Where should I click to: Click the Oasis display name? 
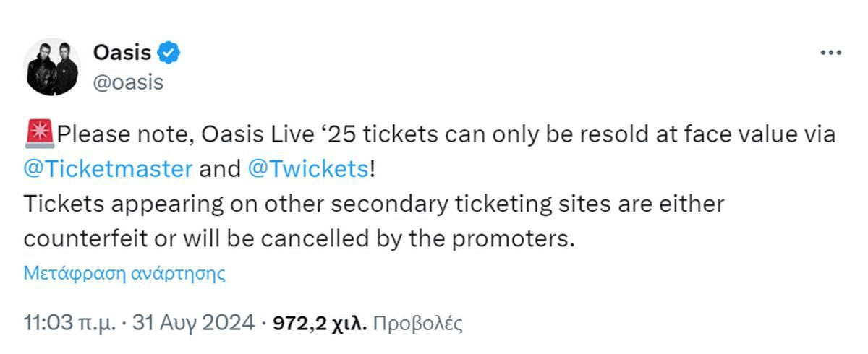click(x=122, y=53)
